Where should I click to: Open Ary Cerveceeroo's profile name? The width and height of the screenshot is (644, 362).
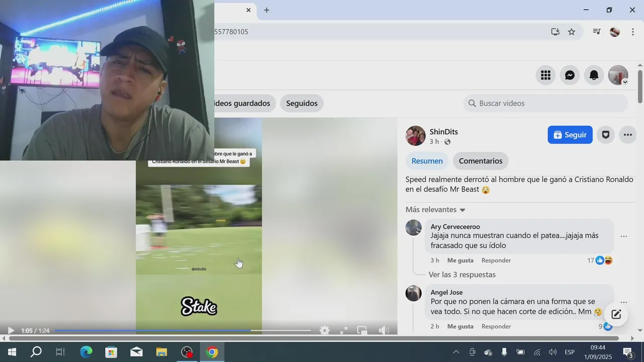point(455,227)
